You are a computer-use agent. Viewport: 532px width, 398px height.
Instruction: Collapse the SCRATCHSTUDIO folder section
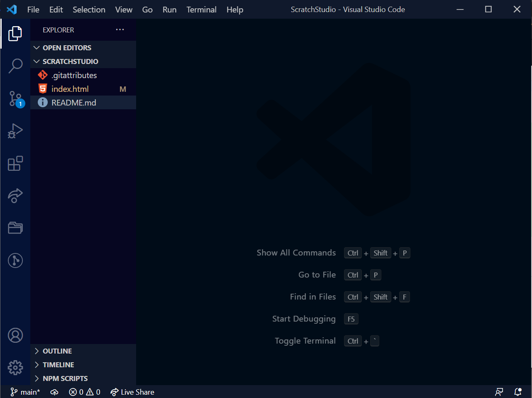click(x=83, y=61)
